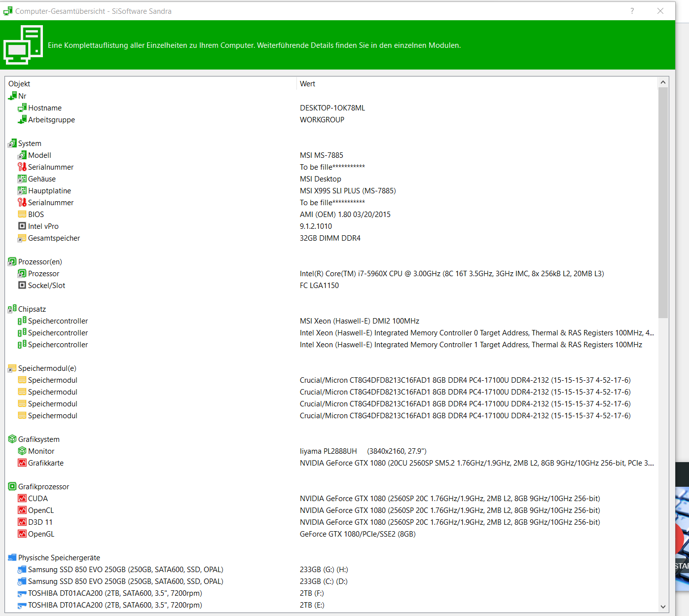Click the Grafikprozessor section icon
The image size is (689, 616).
click(12, 486)
